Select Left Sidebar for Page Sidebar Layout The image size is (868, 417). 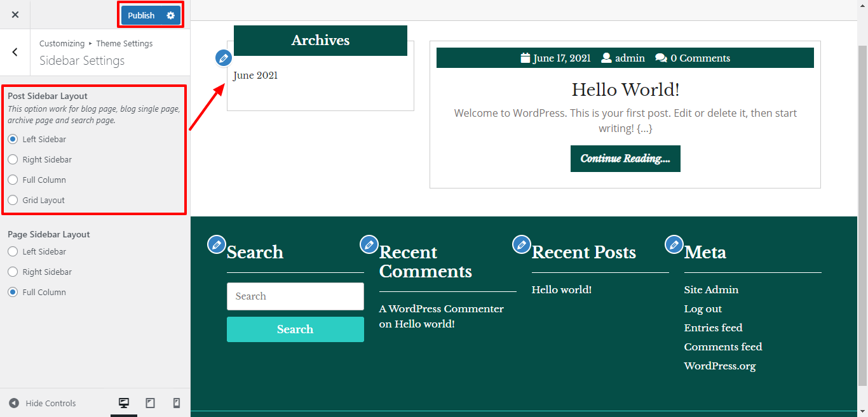point(13,251)
